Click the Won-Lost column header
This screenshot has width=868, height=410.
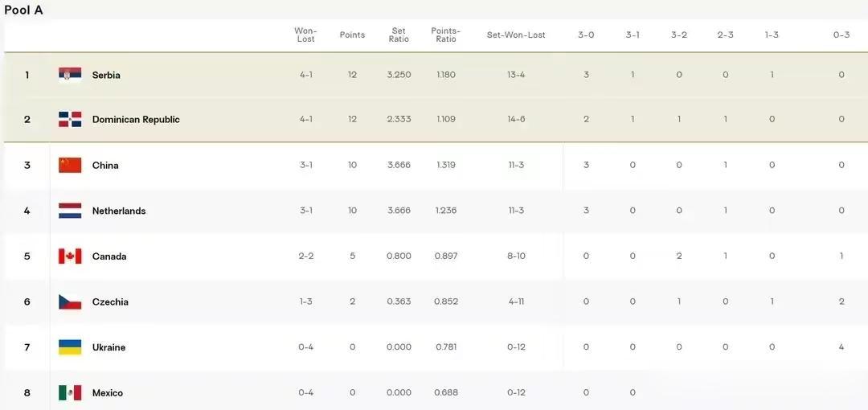click(305, 35)
